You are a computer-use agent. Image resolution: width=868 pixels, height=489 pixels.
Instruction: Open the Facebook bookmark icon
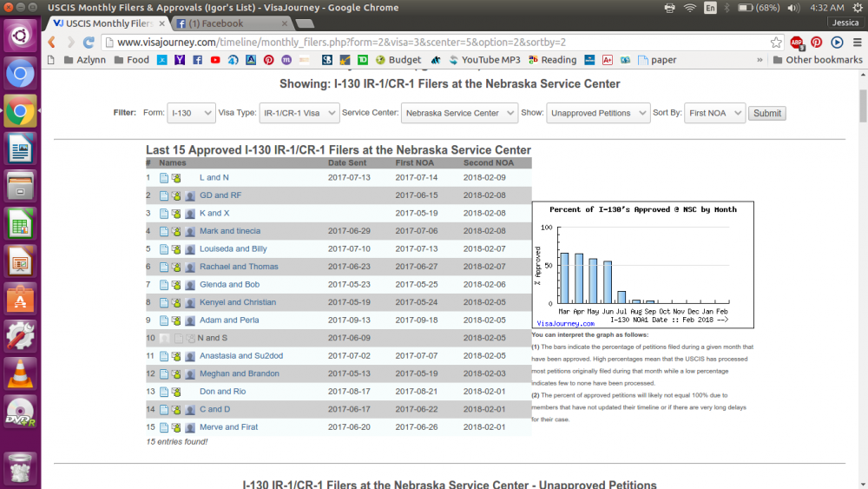point(198,60)
